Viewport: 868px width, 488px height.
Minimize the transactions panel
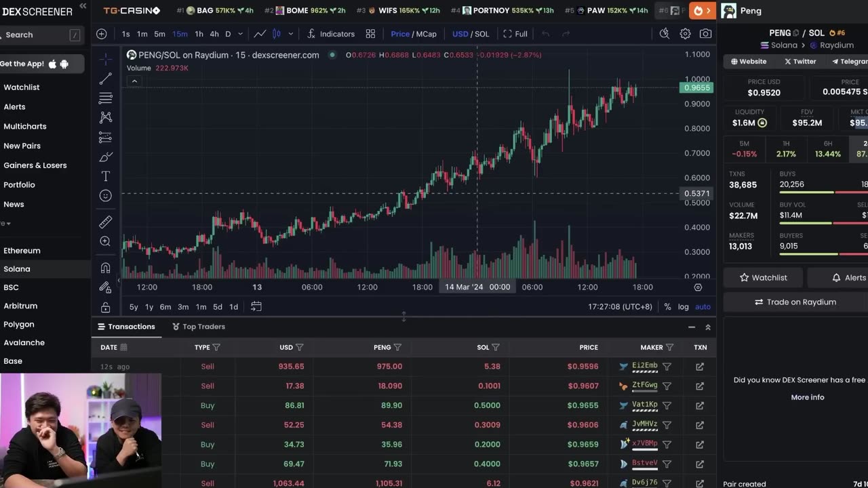[x=692, y=327]
